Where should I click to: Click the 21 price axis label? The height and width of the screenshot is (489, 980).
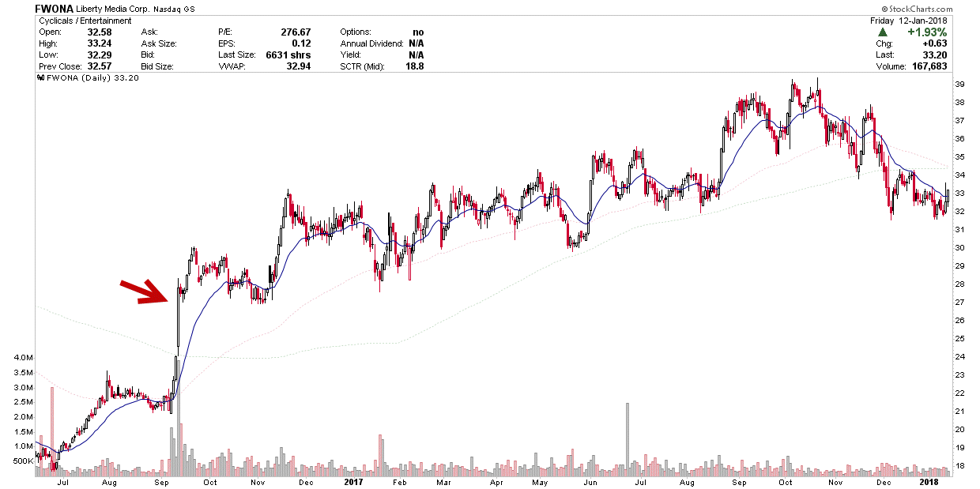tap(960, 412)
